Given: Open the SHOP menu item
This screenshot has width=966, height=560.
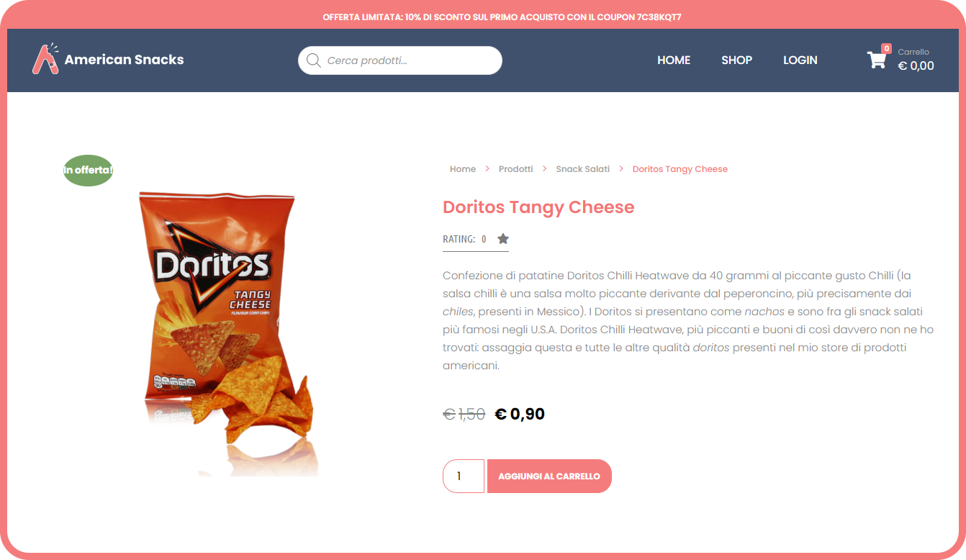Looking at the screenshot, I should point(737,60).
